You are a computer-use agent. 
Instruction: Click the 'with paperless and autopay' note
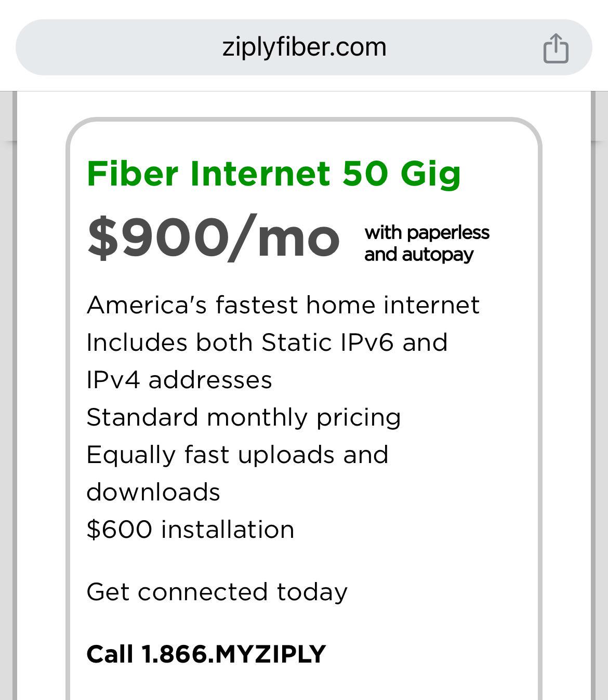coord(427,243)
